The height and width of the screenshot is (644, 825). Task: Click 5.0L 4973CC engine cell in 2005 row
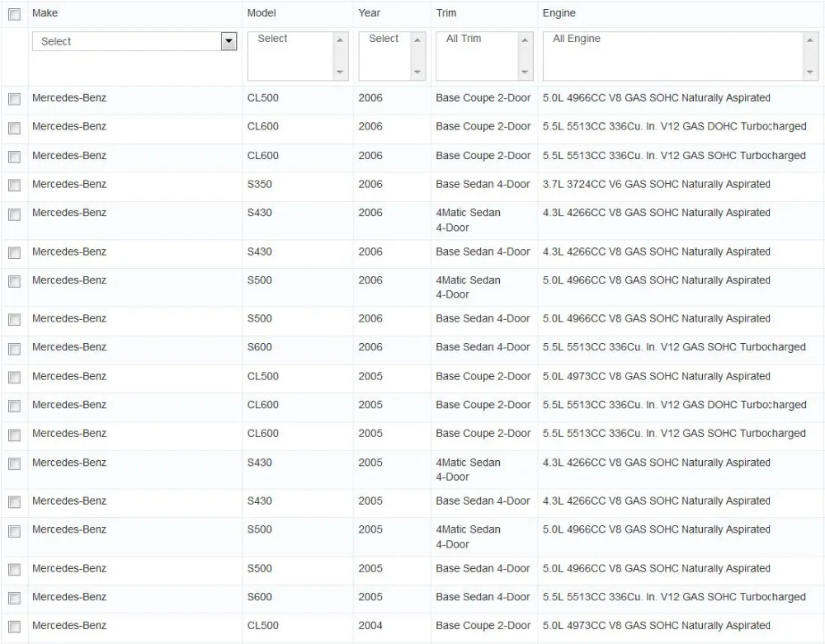tap(657, 376)
